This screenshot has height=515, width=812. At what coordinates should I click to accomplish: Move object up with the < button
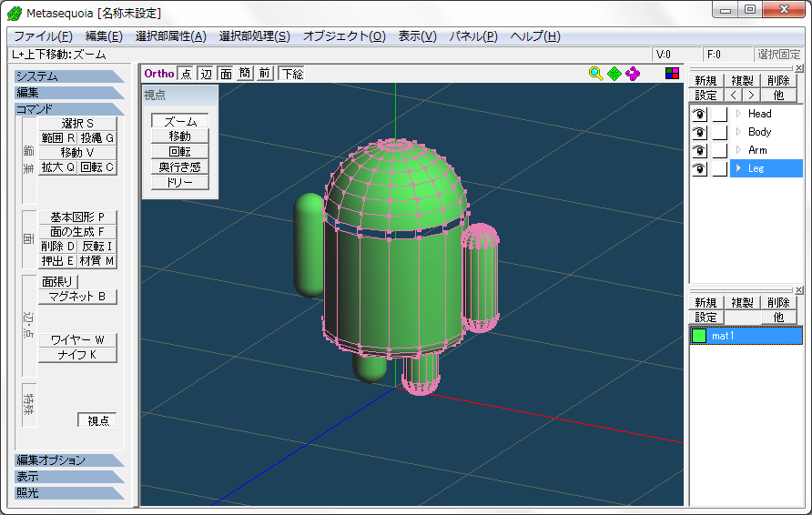[734, 96]
